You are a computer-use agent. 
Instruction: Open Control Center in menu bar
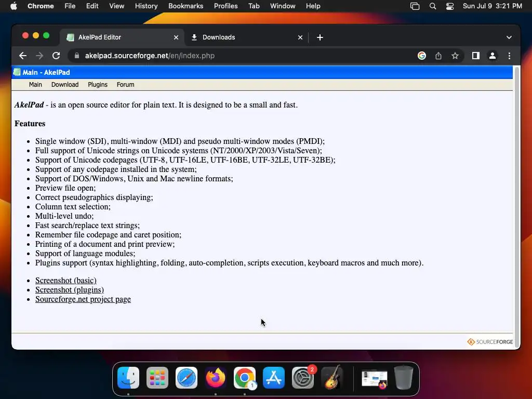pyautogui.click(x=450, y=6)
